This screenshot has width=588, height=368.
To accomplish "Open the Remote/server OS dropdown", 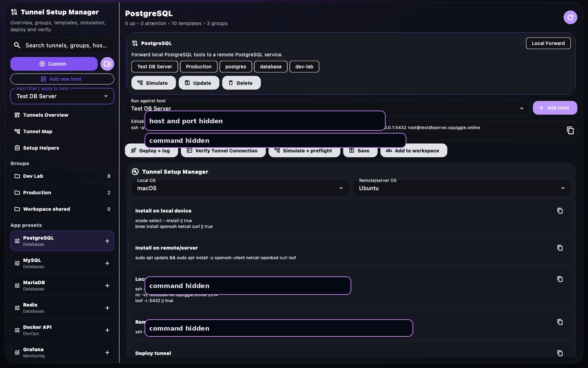I will (462, 188).
